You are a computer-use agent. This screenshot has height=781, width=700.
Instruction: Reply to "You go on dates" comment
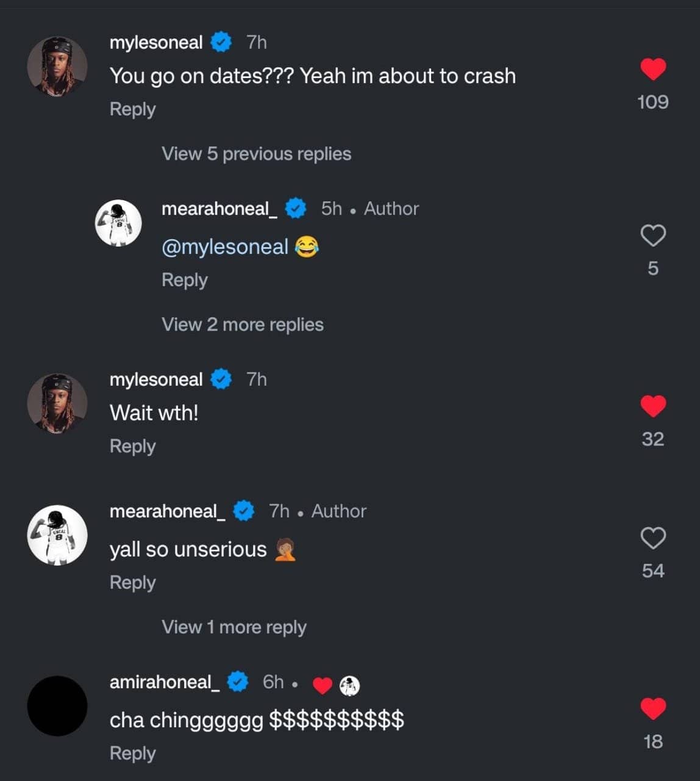point(132,109)
